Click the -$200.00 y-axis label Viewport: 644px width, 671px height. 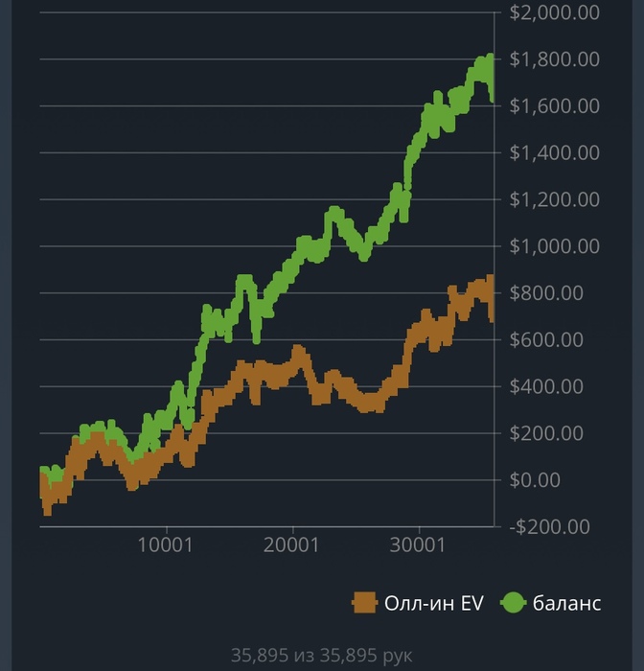[x=549, y=527]
